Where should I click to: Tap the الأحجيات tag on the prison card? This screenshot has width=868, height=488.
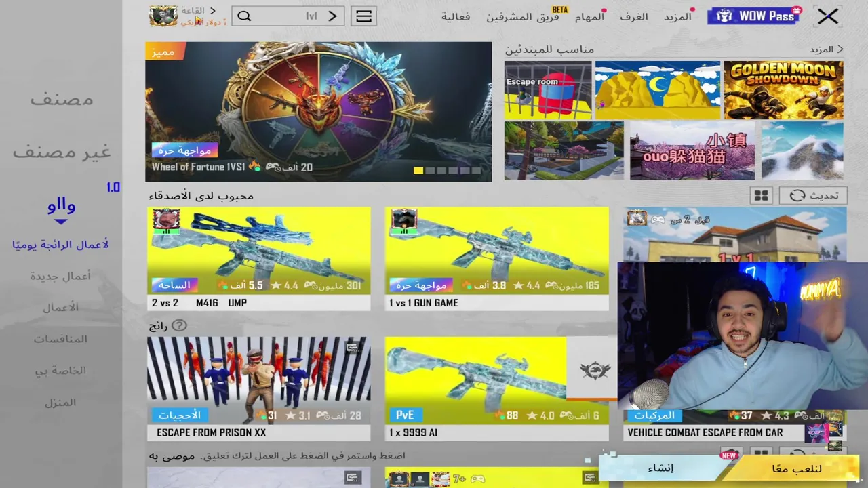coord(180,415)
